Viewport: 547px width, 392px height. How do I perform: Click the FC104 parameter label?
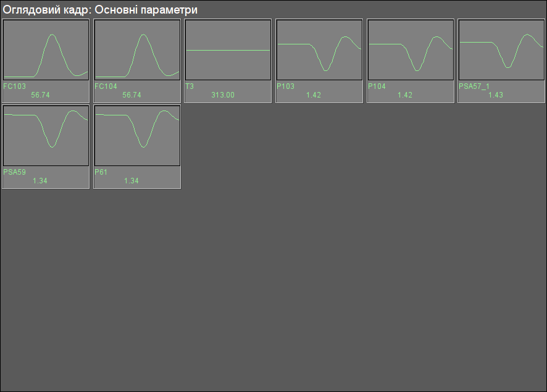pyautogui.click(x=106, y=86)
